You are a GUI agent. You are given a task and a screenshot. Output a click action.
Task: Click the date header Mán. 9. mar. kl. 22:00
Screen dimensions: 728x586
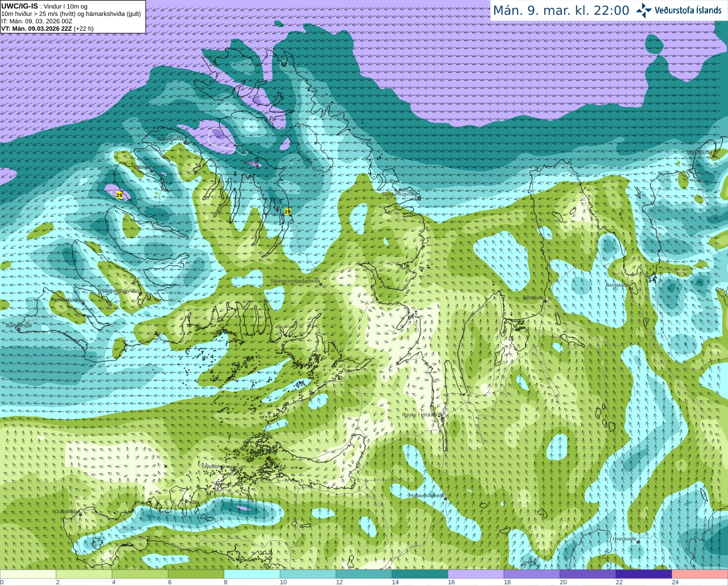(x=561, y=11)
